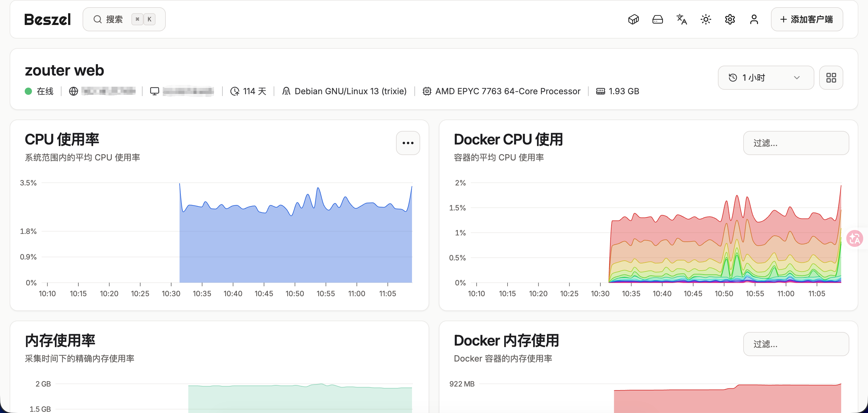Focus the 搜索 search box
Screen dimensions: 868x413
[x=124, y=20]
